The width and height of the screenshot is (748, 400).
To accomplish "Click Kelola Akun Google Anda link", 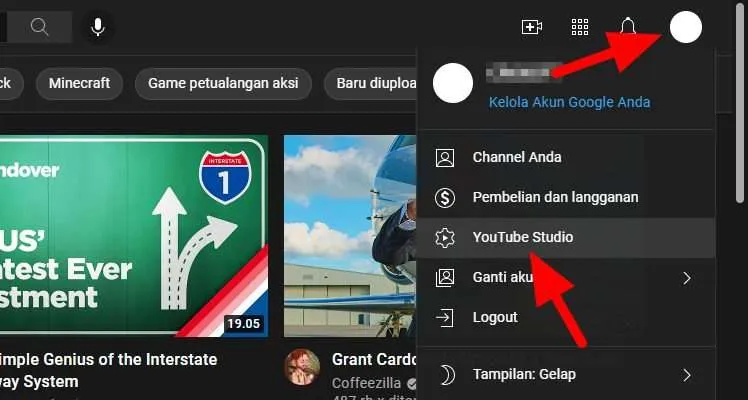I will coord(569,102).
